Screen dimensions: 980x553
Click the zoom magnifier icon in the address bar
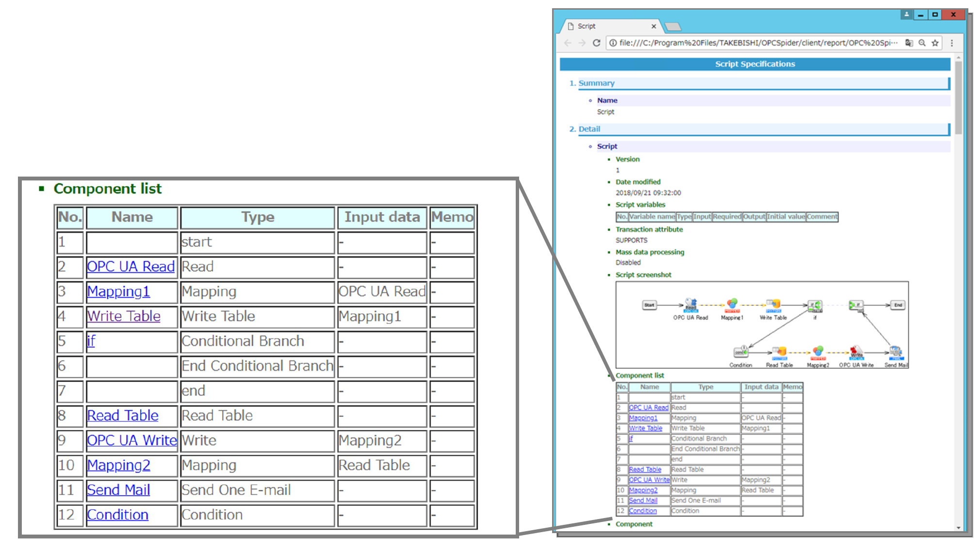point(922,43)
